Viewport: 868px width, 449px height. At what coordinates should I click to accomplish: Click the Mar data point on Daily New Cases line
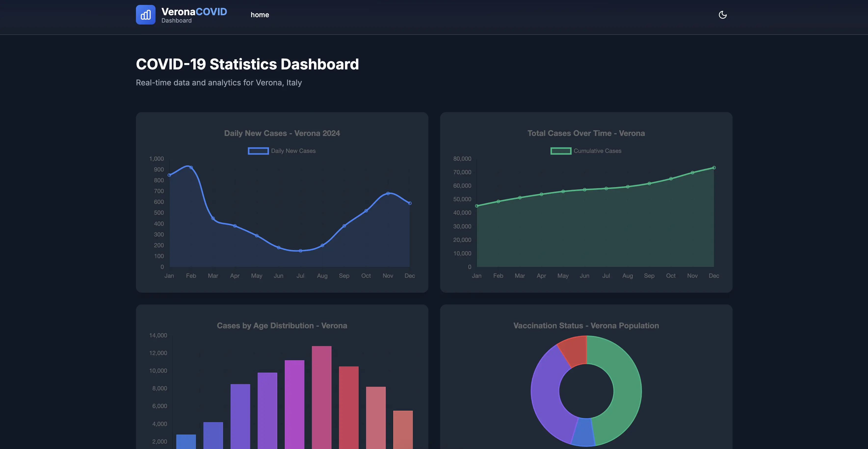pyautogui.click(x=213, y=218)
